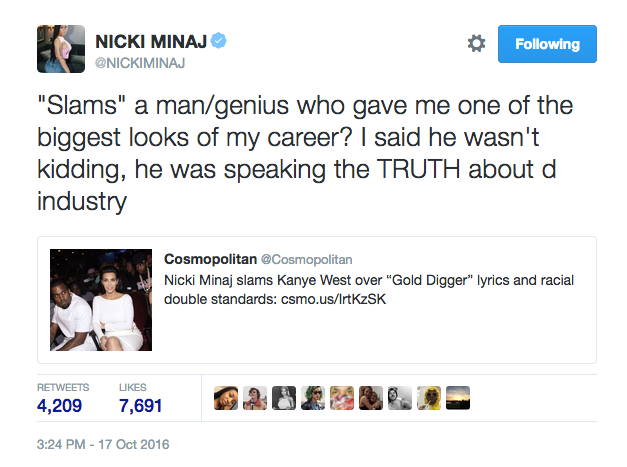Open Nicki Minaj's profile avatar

tap(61, 49)
